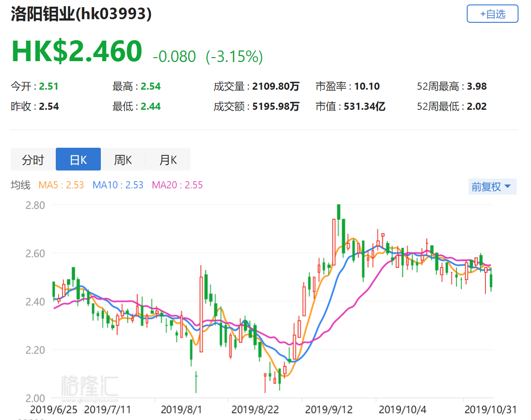Click the 2019/7/11 date axis label
The height and width of the screenshot is (420, 531).
(108, 410)
